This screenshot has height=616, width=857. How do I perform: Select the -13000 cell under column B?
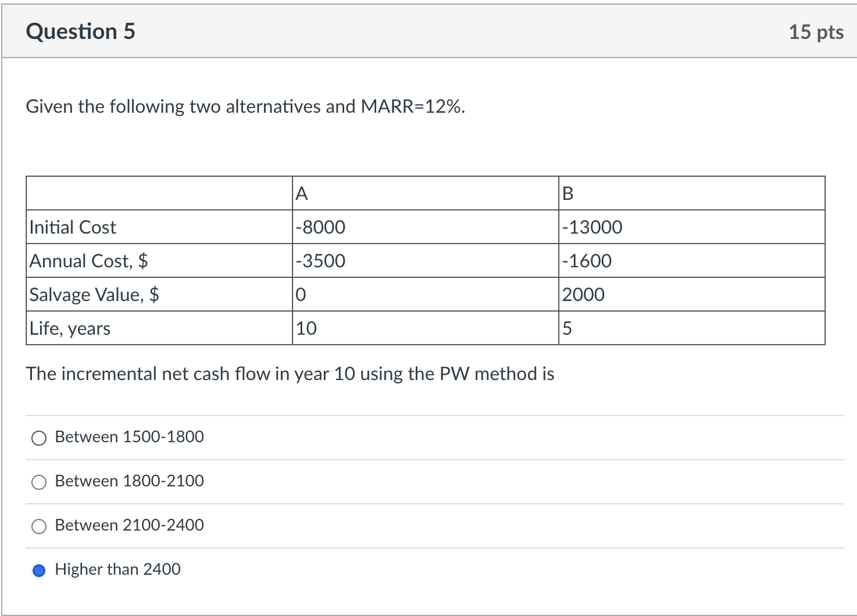(x=591, y=227)
